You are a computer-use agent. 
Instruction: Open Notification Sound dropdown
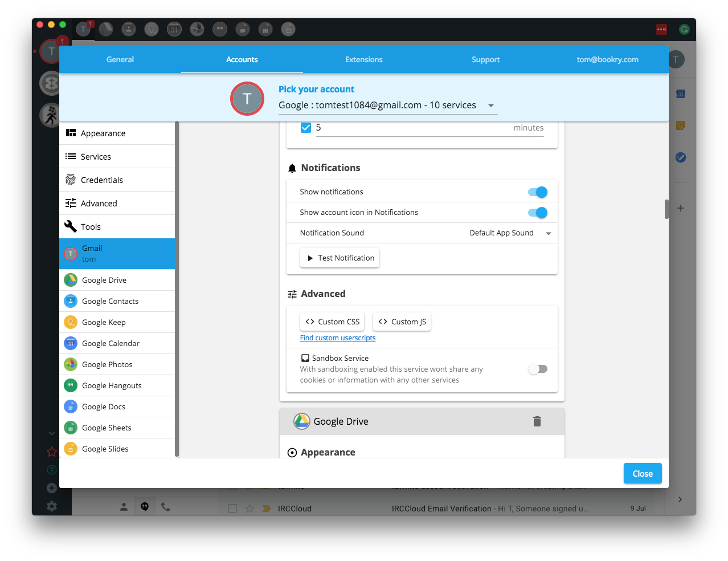[x=510, y=233]
